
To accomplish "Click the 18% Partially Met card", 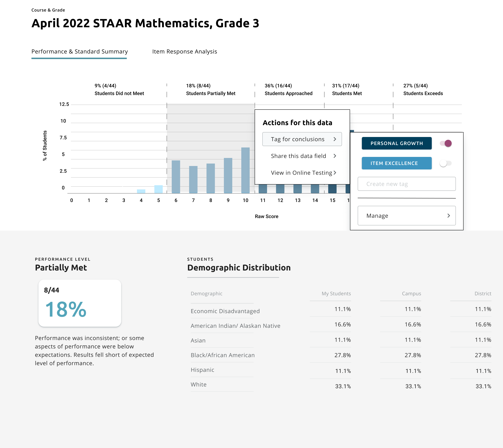I will (x=79, y=303).
